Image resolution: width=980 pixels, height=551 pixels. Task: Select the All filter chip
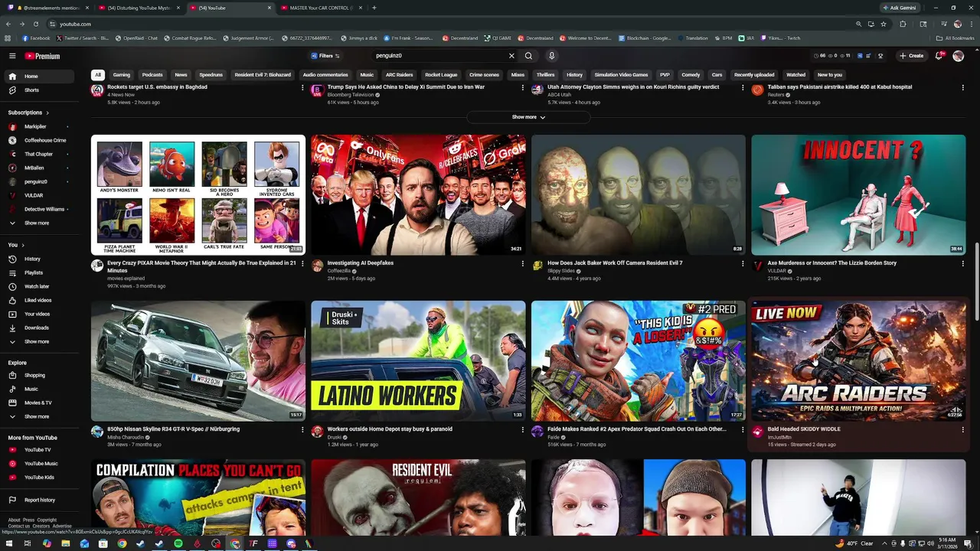point(97,75)
